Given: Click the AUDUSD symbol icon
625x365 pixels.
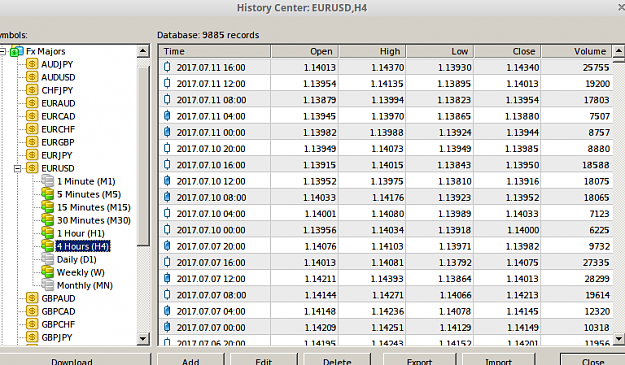Looking at the screenshot, I should coord(32,77).
